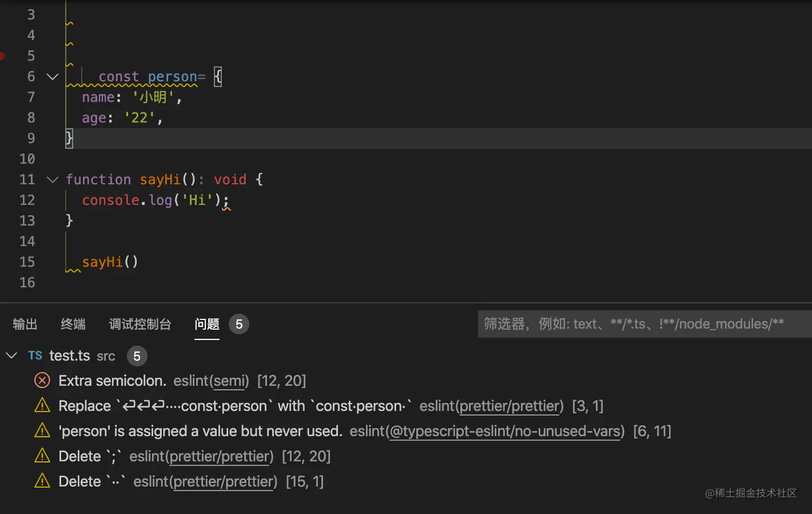Image resolution: width=812 pixels, height=514 pixels.
Task: Open the @typescript-eslint/no-unused-vars rule link
Action: (x=505, y=432)
